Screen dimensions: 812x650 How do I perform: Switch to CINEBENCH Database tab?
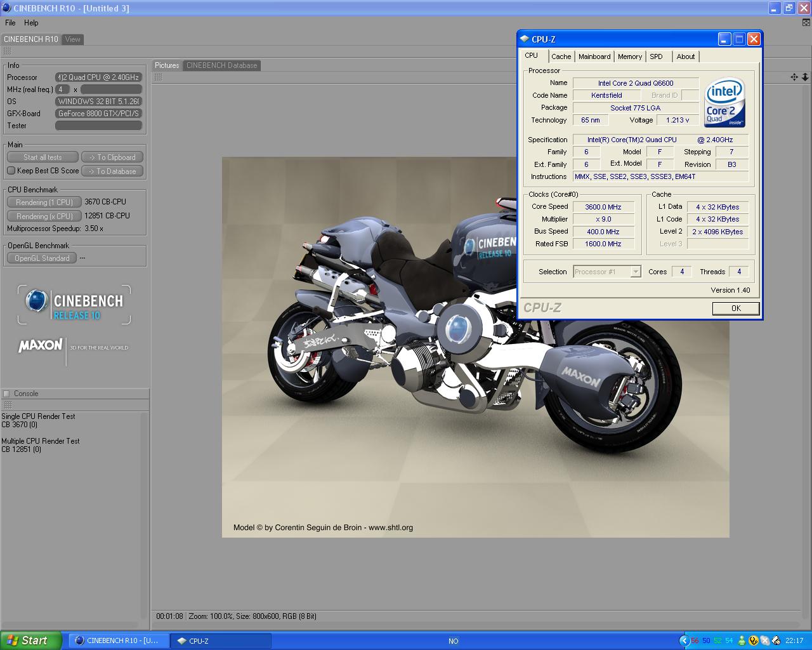coord(222,65)
